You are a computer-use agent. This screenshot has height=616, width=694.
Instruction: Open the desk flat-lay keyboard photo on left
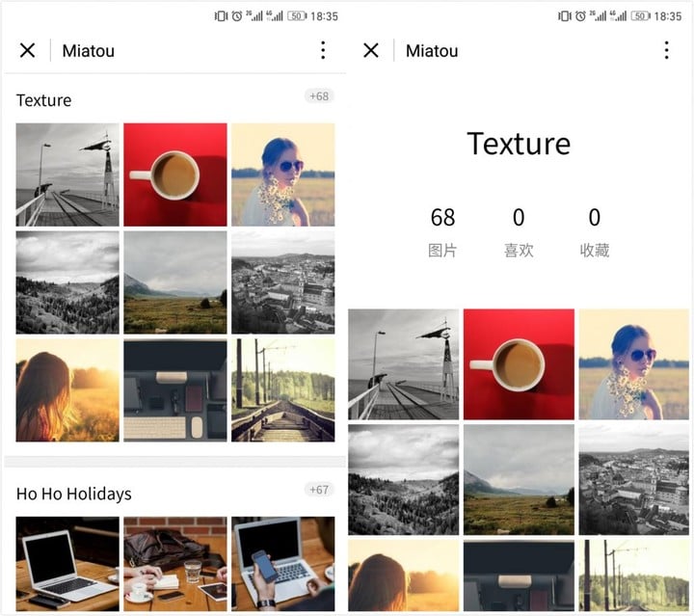coord(175,390)
